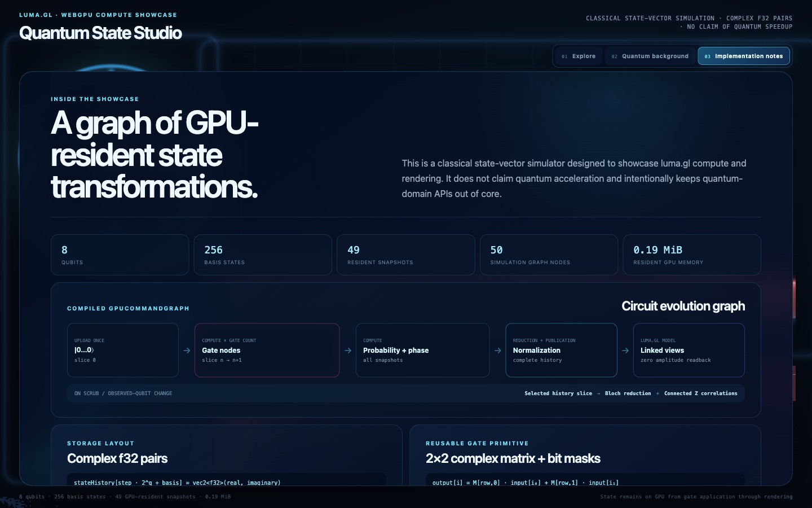
Task: Click the Quantum State Studio title
Action: 100,33
